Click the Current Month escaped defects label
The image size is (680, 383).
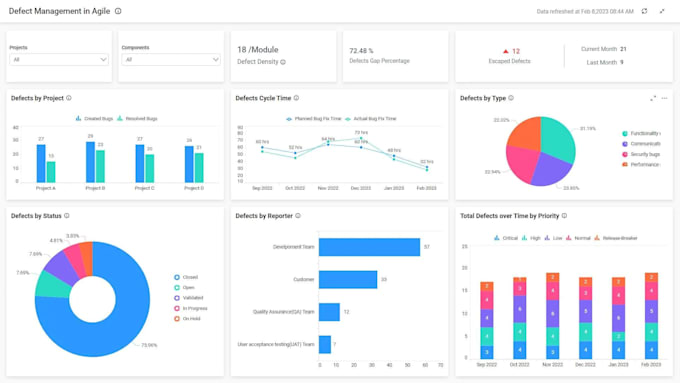tap(599, 49)
